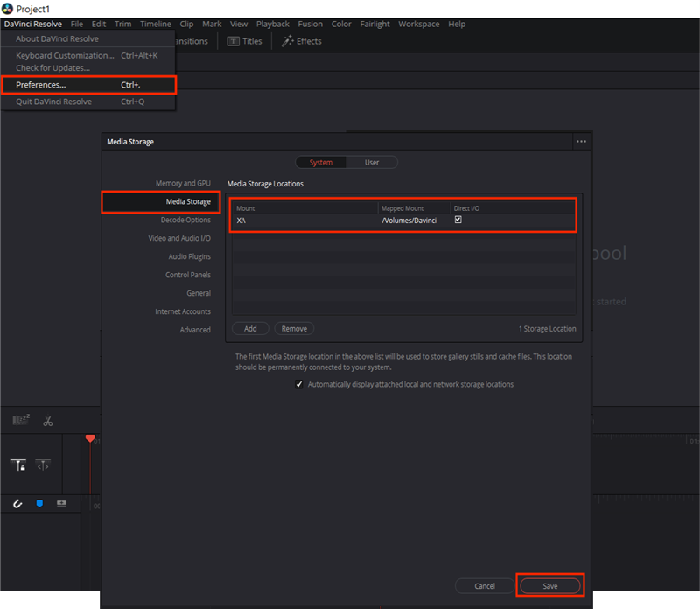The image size is (700, 609).
Task: Click Cancel in preferences dialog
Action: 485,586
